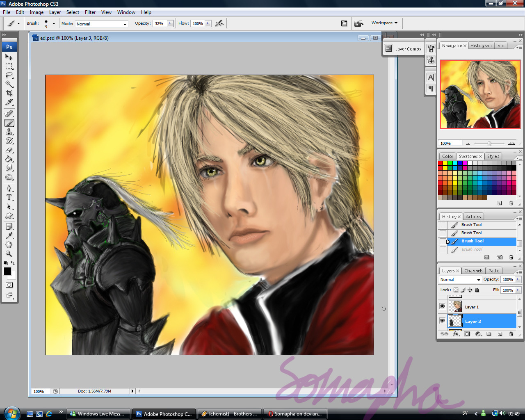Toggle lock position
Viewport: 525px width, 420px height.
pos(470,290)
